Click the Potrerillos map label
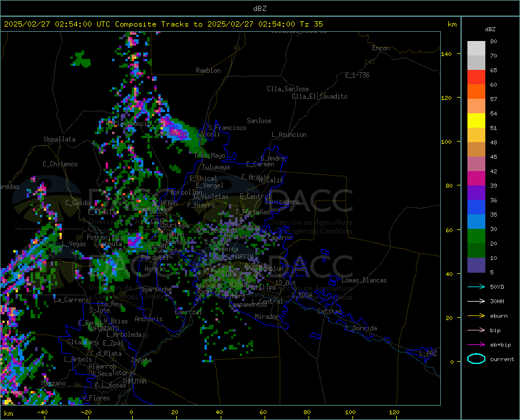The height and width of the screenshot is (420, 520). point(106,237)
